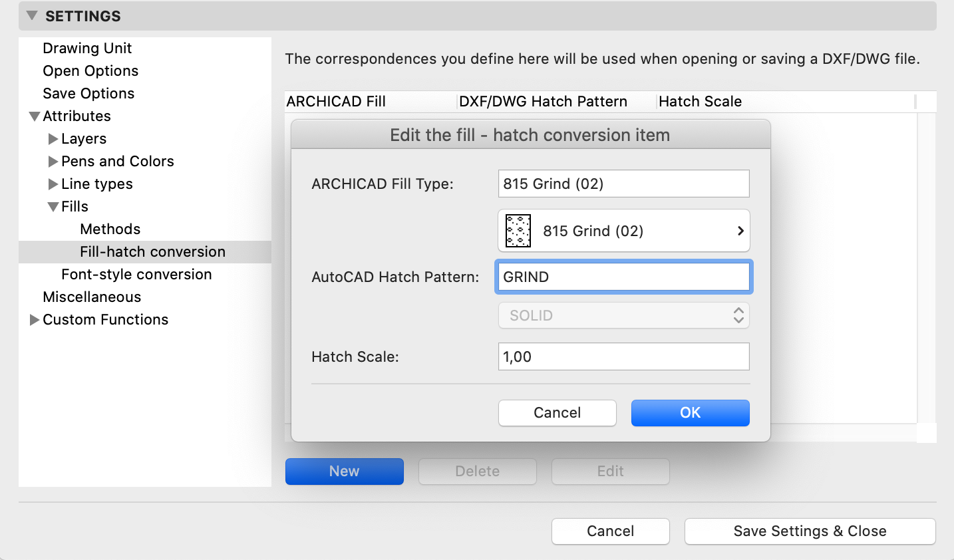954x560 pixels.
Task: Collapse the Fills tree node
Action: click(53, 207)
